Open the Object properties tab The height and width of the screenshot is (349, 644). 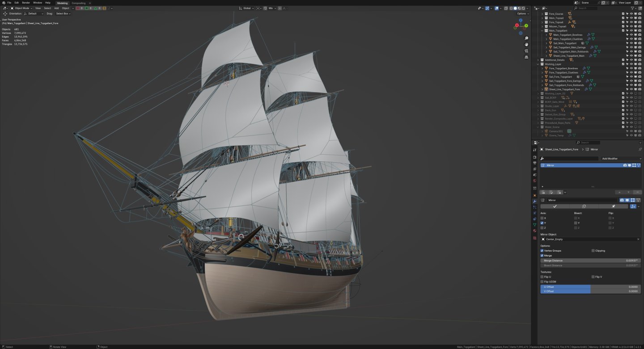tap(534, 195)
